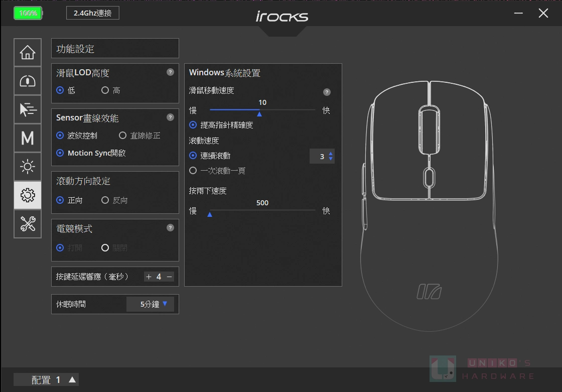Click plus on 按鍵延遲響應 stepper
562x392 pixels.
click(x=149, y=277)
